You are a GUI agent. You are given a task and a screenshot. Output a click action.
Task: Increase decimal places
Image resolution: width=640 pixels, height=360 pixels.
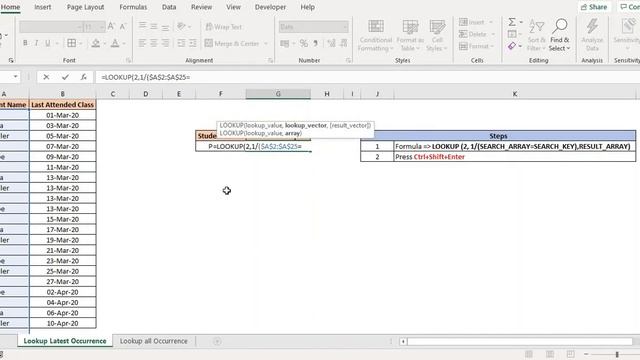click(x=331, y=43)
